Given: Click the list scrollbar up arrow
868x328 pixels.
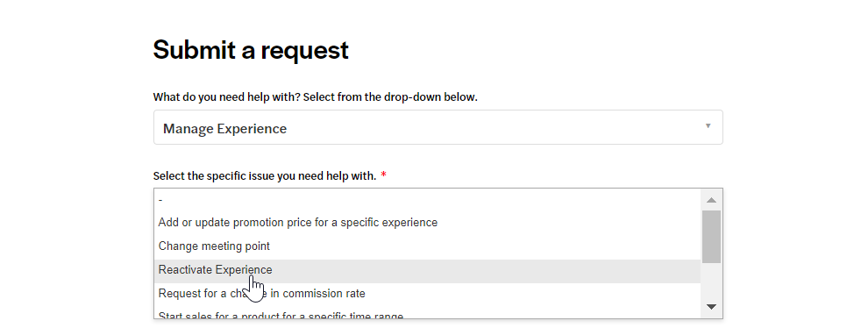Looking at the screenshot, I should coord(711,200).
